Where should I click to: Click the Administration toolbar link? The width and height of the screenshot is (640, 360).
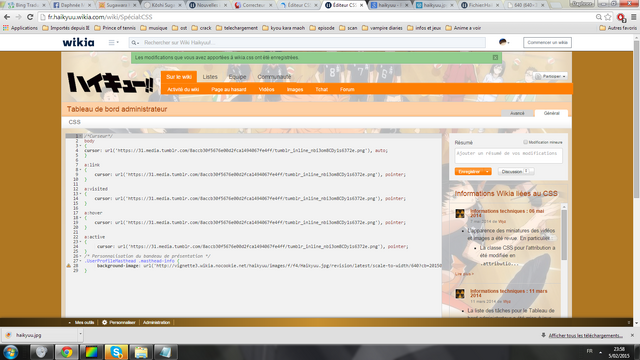pos(156,322)
